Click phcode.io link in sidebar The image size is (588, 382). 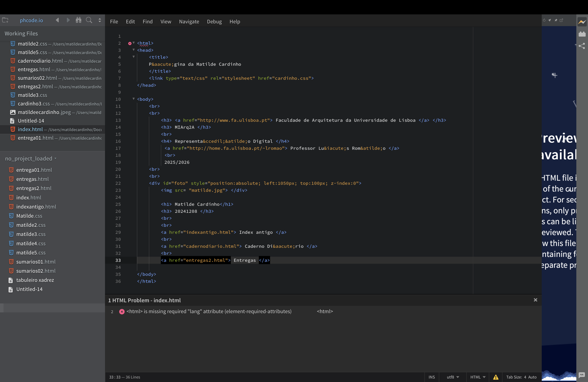31,20
